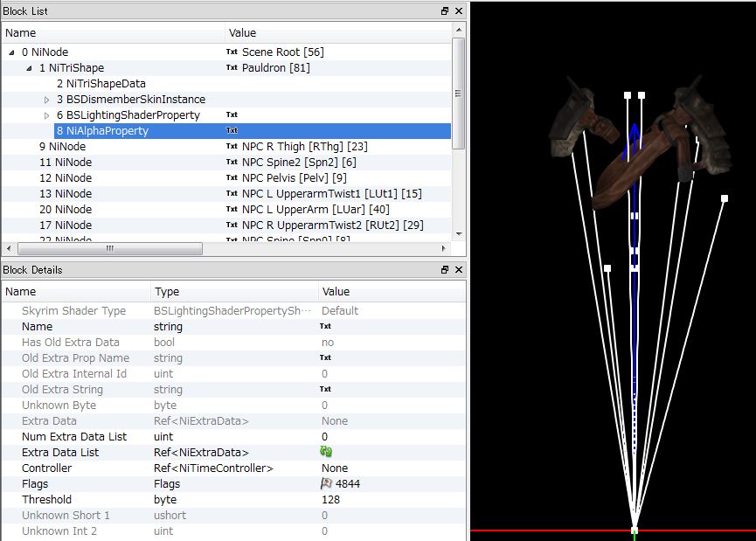Screen dimensions: 756x541
Task: Click Block List scroll left arrow
Action: click(9, 248)
